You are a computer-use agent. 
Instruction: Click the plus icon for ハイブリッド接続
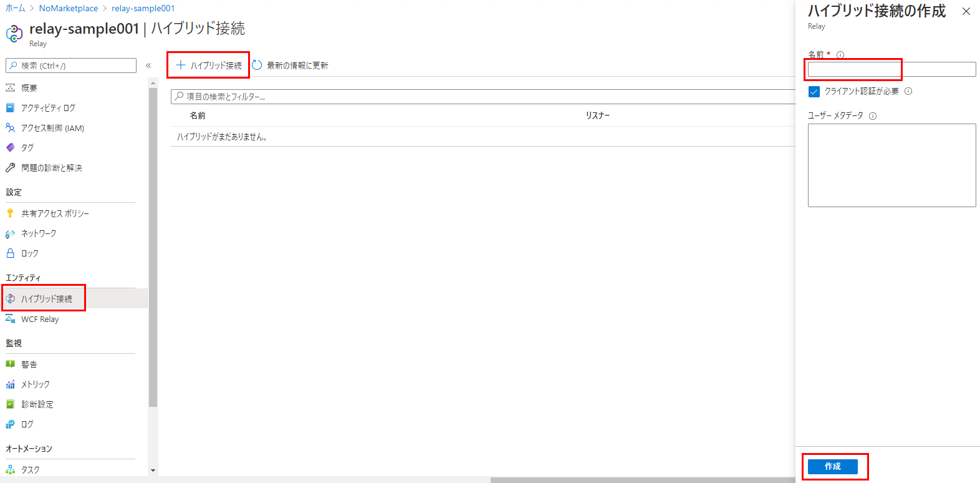181,65
